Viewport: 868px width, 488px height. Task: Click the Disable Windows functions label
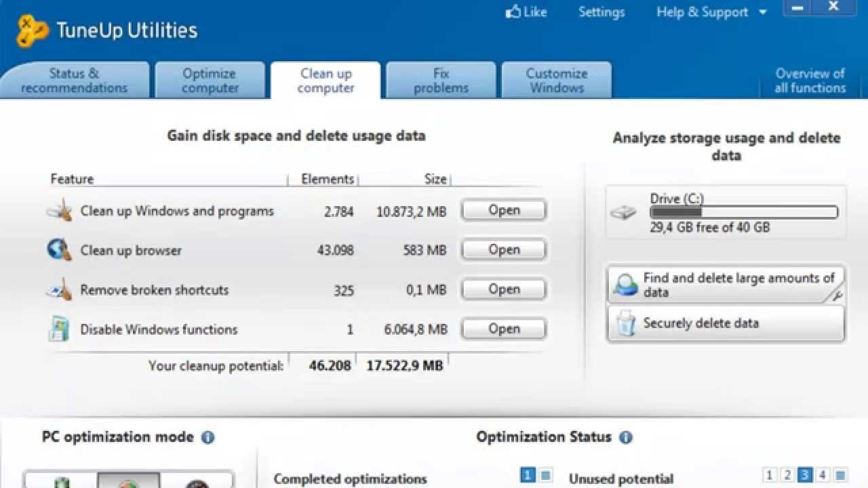coord(159,329)
